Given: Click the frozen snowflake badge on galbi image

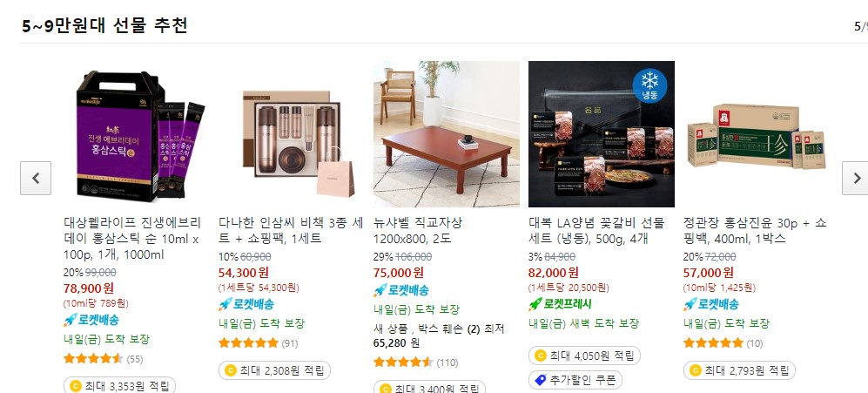Looking at the screenshot, I should pyautogui.click(x=649, y=85).
